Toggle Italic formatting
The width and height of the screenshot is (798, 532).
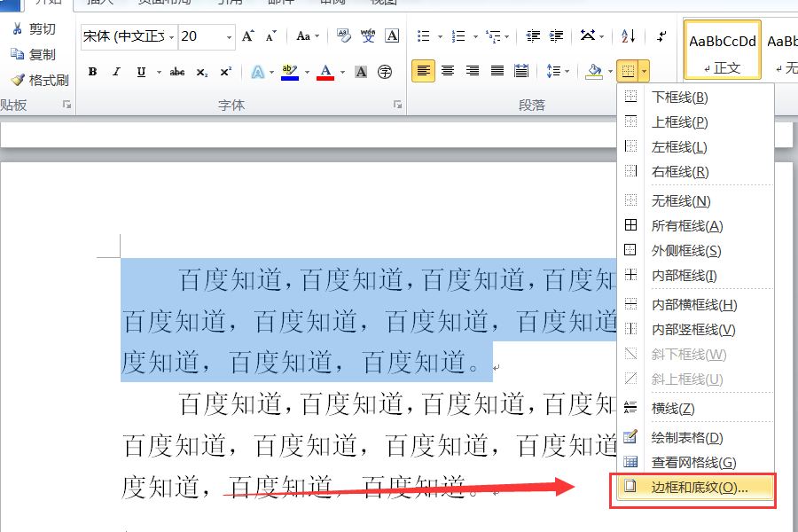click(x=116, y=72)
